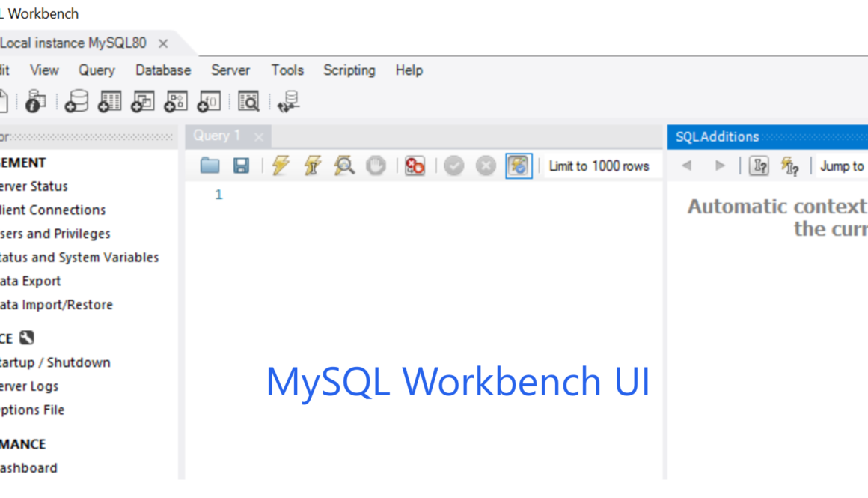Open Data Export from the sidebar
This screenshot has height=498, width=868.
(x=34, y=281)
